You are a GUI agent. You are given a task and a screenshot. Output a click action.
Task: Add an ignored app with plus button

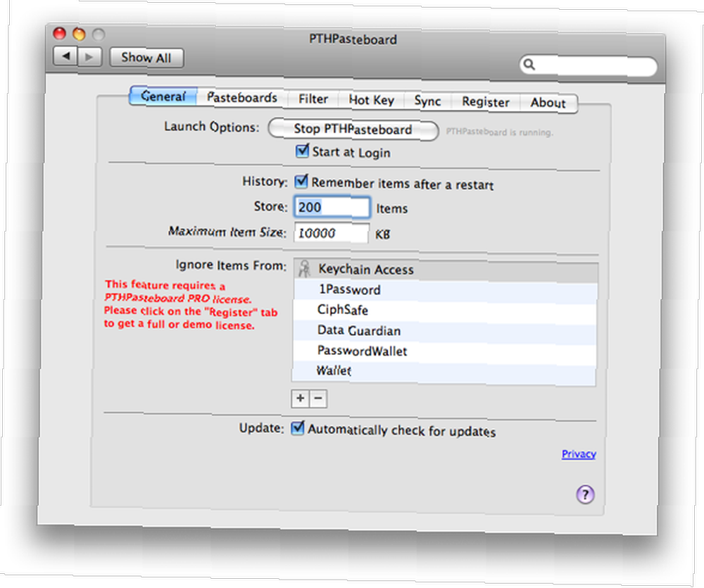[301, 399]
